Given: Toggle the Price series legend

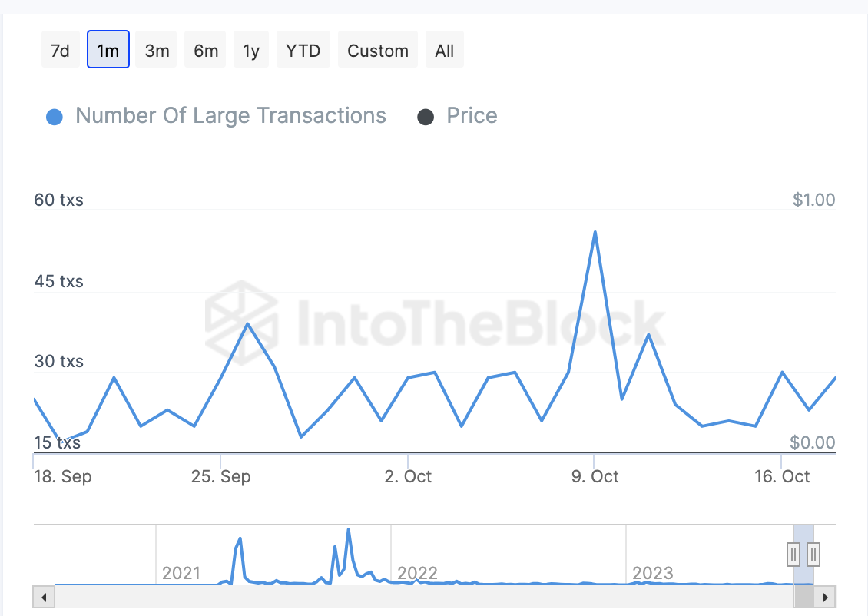Looking at the screenshot, I should pos(472,116).
